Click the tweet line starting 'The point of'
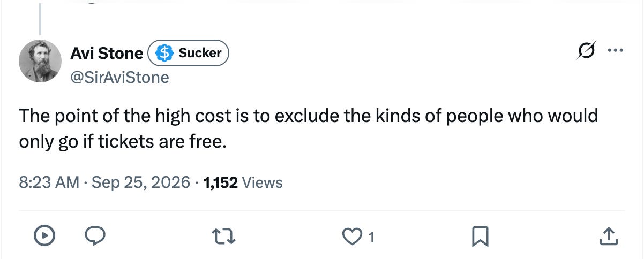 pyautogui.click(x=308, y=116)
